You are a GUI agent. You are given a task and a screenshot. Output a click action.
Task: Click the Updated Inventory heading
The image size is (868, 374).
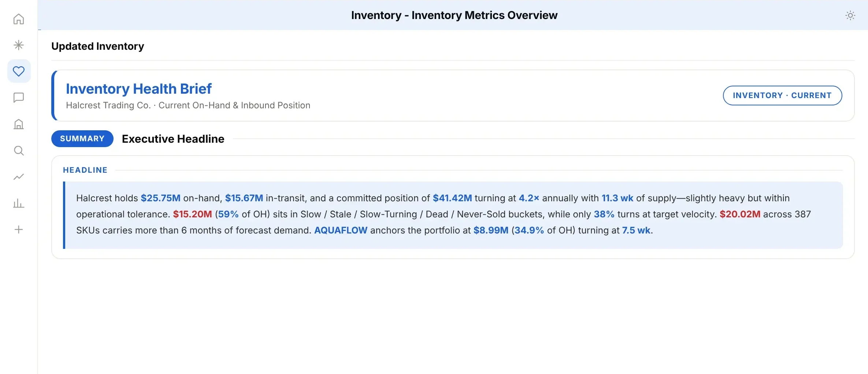click(x=98, y=46)
